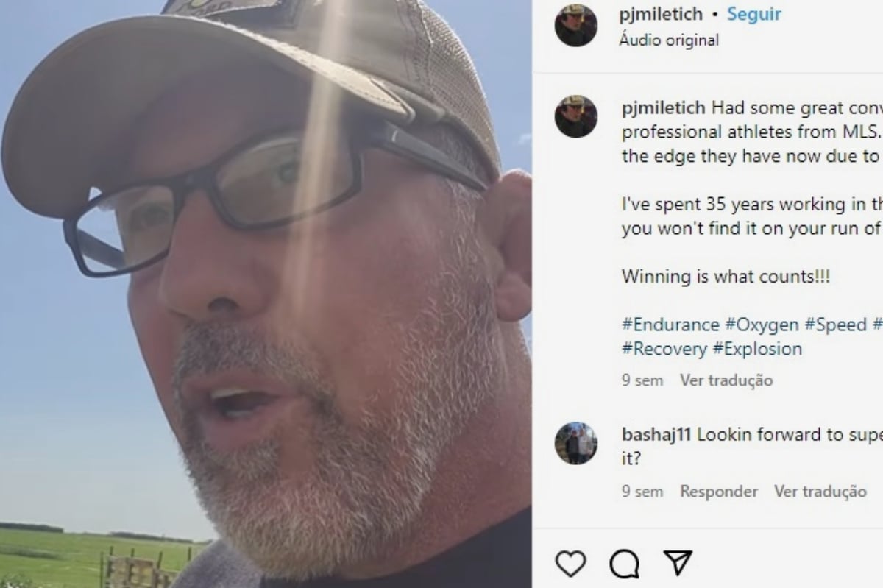Translate bashaj11's comment with Ver tradução
Viewport: 883px width, 588px height.
coord(820,492)
